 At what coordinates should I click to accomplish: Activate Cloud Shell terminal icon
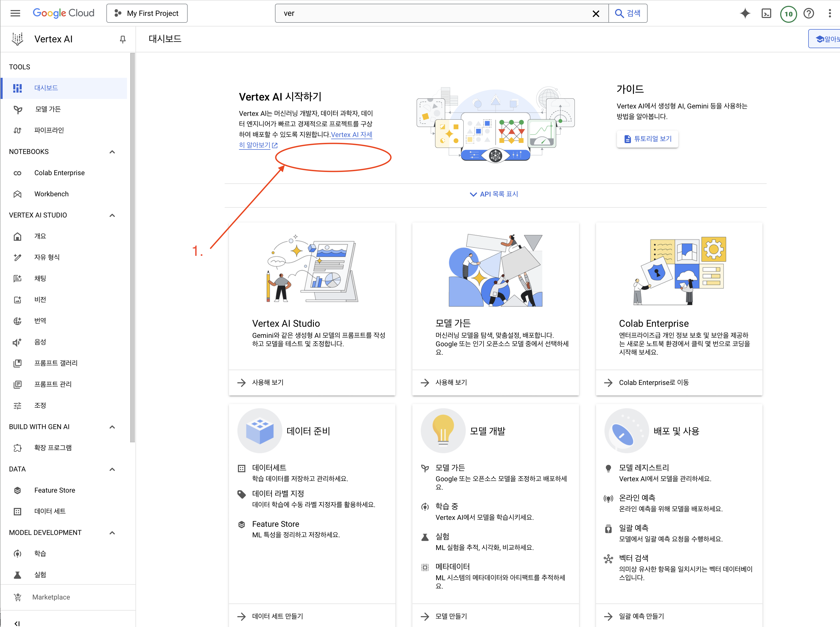(x=766, y=14)
